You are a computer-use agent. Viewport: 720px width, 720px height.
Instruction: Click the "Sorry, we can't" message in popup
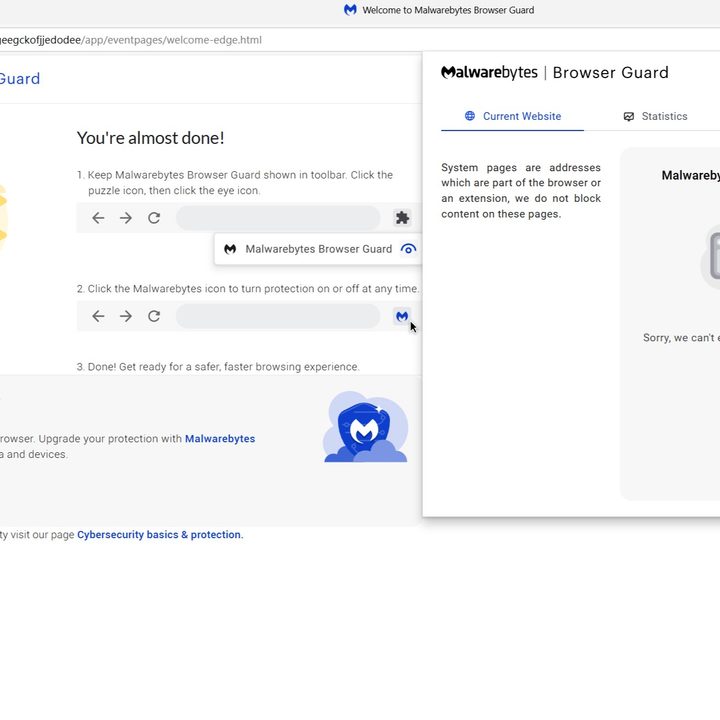(x=681, y=338)
